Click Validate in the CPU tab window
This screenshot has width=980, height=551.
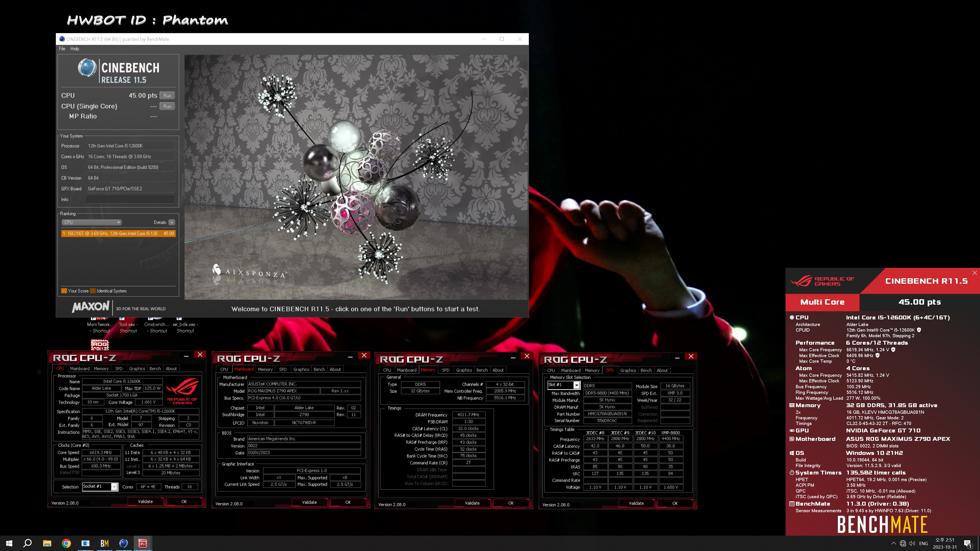[145, 502]
